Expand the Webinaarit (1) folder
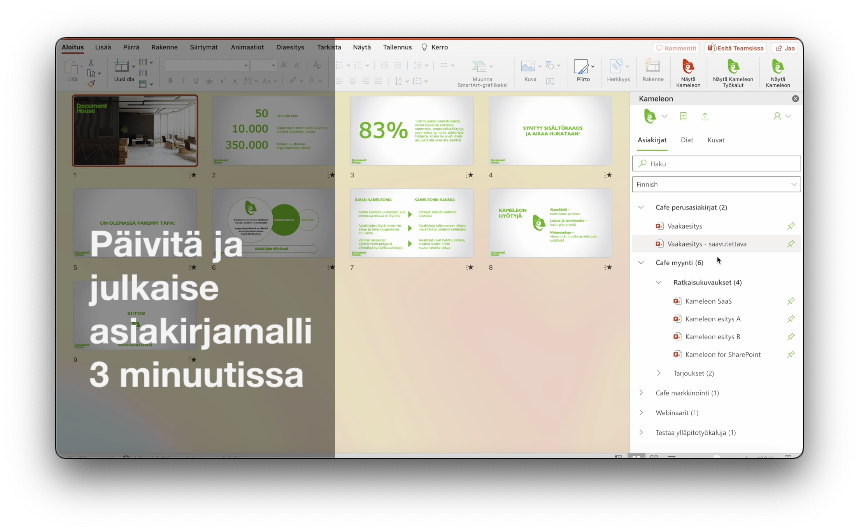The image size is (859, 532). (x=641, y=413)
